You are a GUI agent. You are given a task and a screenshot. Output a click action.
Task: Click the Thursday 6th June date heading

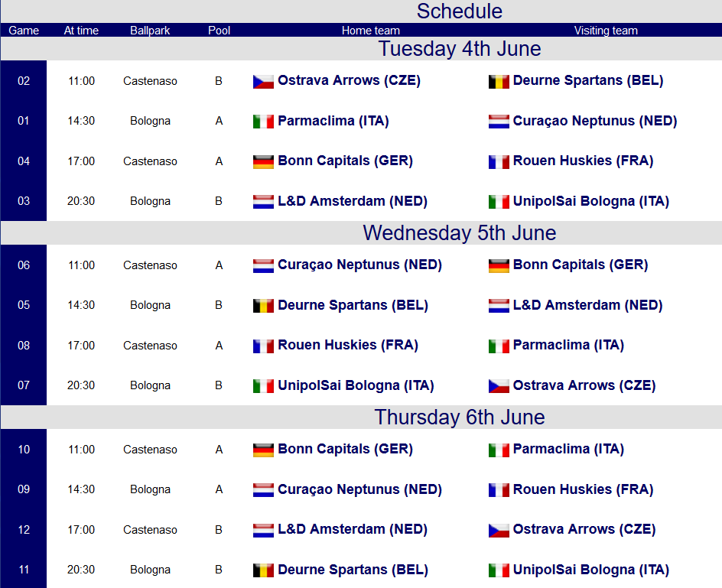[x=459, y=417]
